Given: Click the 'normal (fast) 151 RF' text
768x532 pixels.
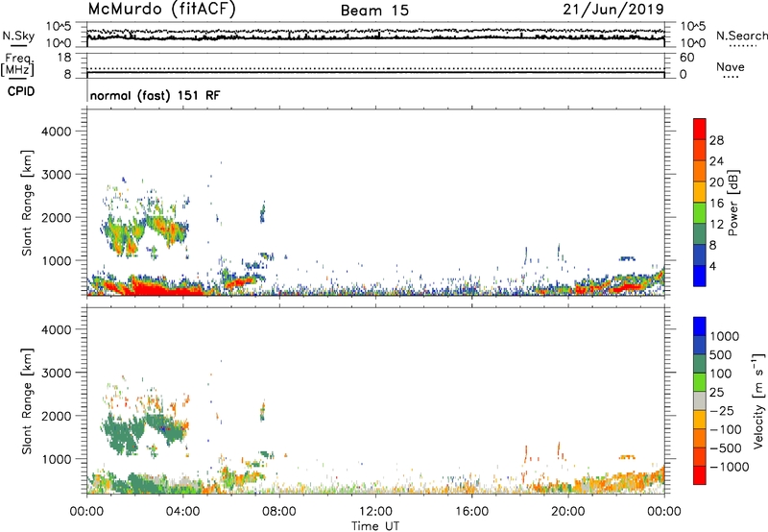Looking at the screenshot, I should [x=156, y=95].
